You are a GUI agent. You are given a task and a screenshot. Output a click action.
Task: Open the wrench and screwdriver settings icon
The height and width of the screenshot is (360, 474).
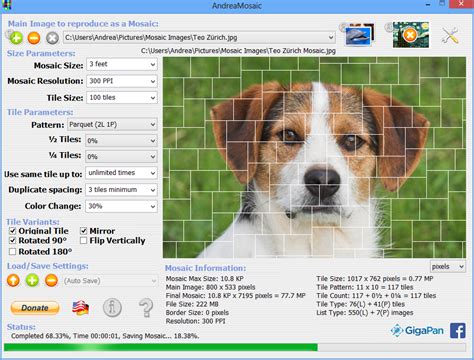pos(450,35)
